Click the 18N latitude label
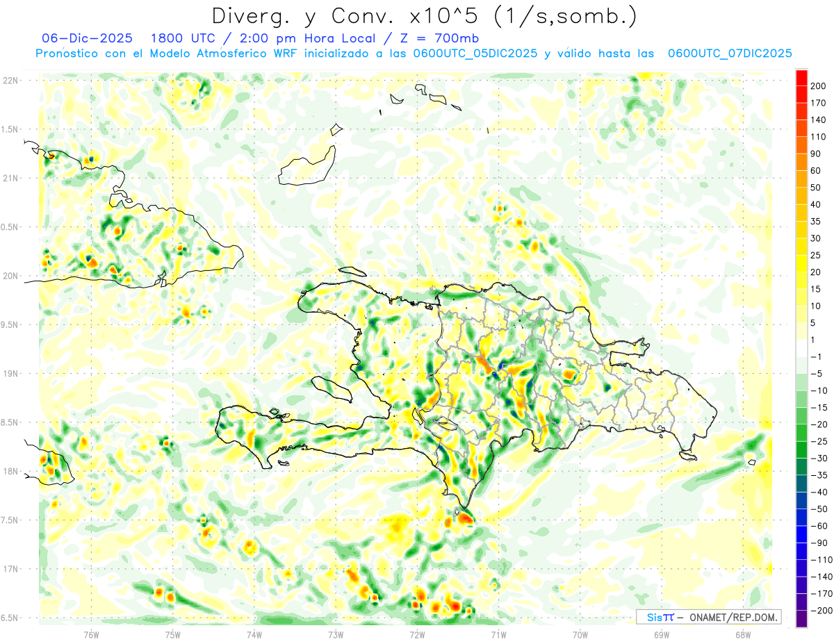The image size is (834, 644). pos(10,471)
